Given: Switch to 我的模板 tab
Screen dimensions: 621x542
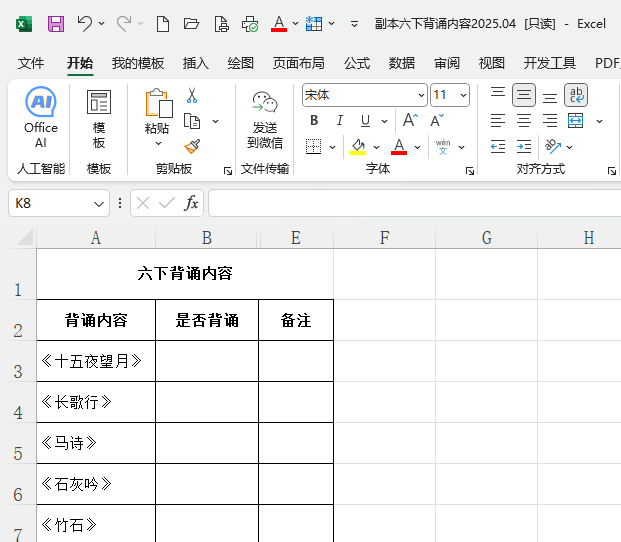Looking at the screenshot, I should coord(138,63).
